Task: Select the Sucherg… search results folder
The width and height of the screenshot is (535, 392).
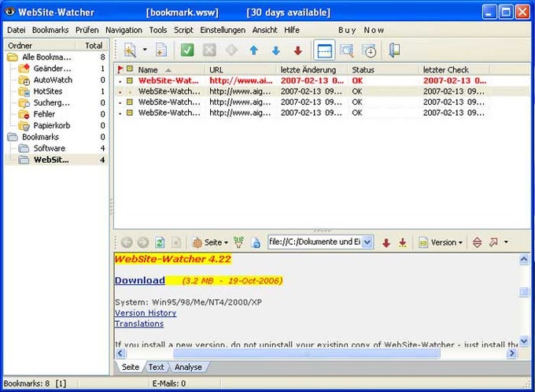Action: [x=51, y=103]
